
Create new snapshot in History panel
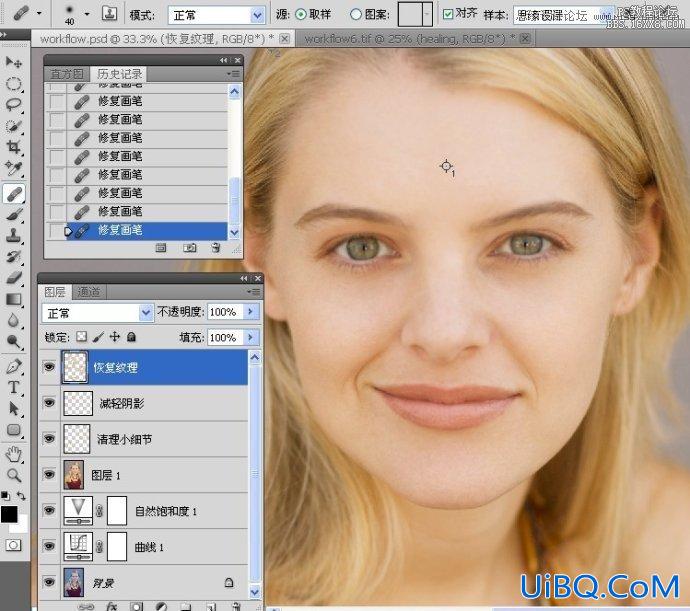pos(190,248)
